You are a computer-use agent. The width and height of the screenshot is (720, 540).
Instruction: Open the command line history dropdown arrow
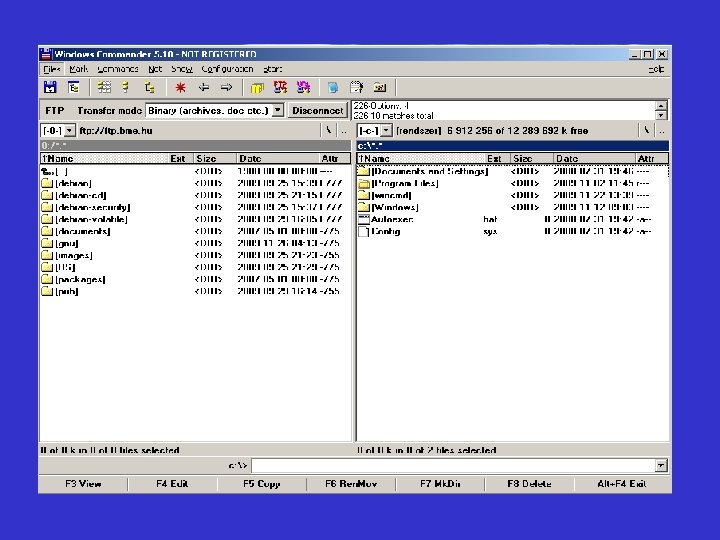661,466
